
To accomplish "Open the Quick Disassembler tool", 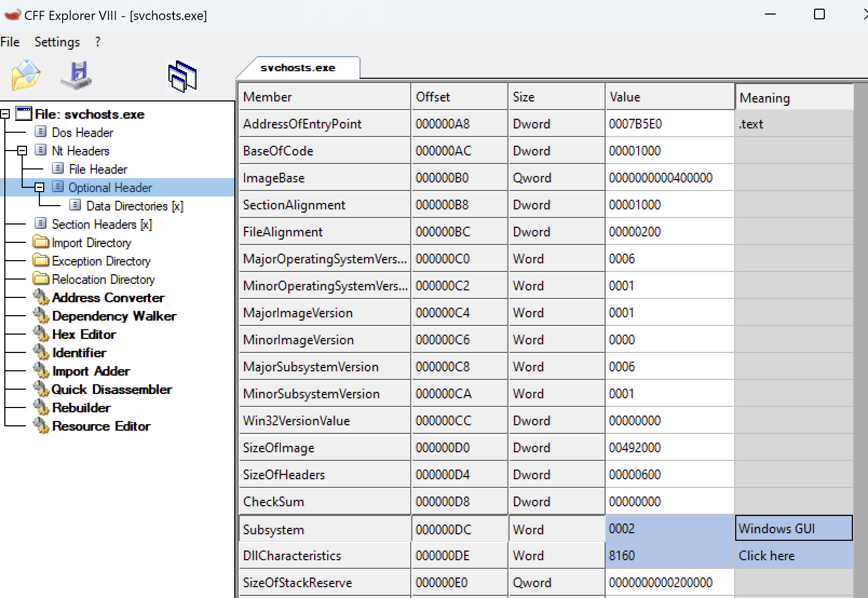I will tap(111, 389).
